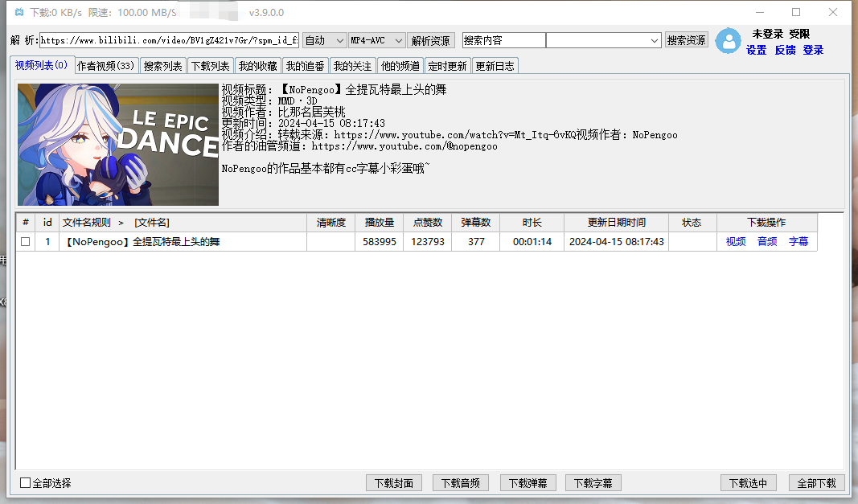Image resolution: width=858 pixels, height=504 pixels.
Task: Click the 下载音频 button
Action: pos(461,483)
